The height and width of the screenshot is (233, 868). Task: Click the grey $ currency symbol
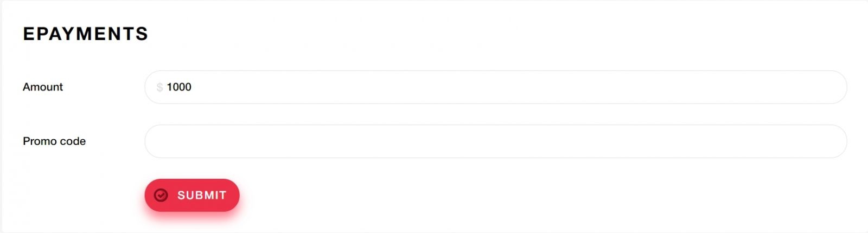click(x=159, y=87)
